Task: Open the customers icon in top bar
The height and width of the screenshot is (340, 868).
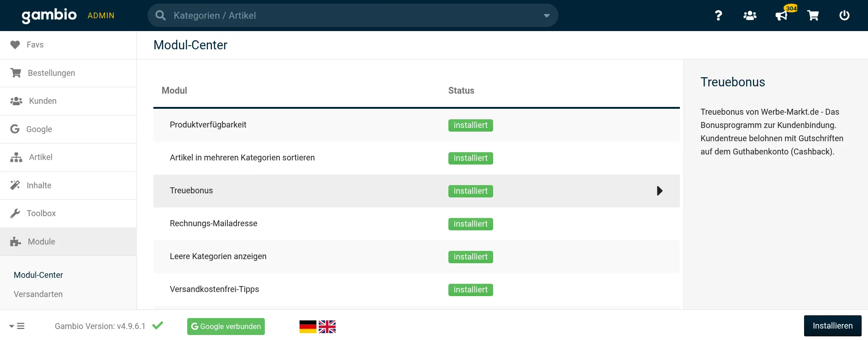Action: click(750, 16)
